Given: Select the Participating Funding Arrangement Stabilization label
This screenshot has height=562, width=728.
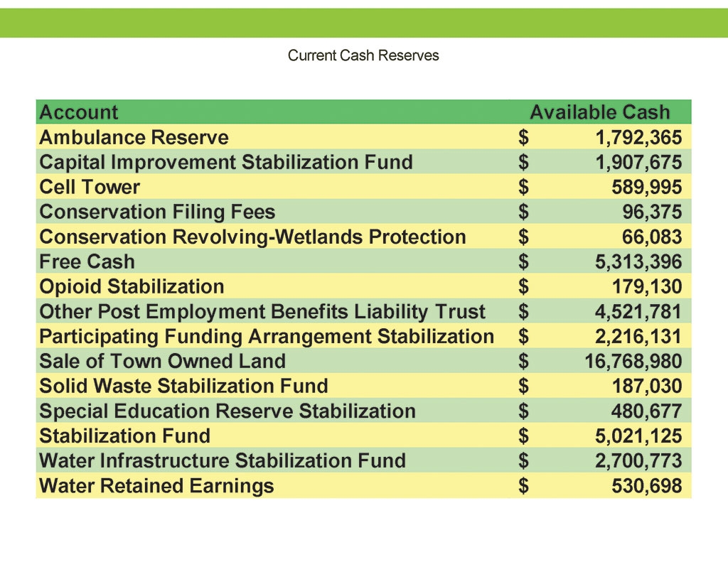Looking at the screenshot, I should (x=267, y=336).
